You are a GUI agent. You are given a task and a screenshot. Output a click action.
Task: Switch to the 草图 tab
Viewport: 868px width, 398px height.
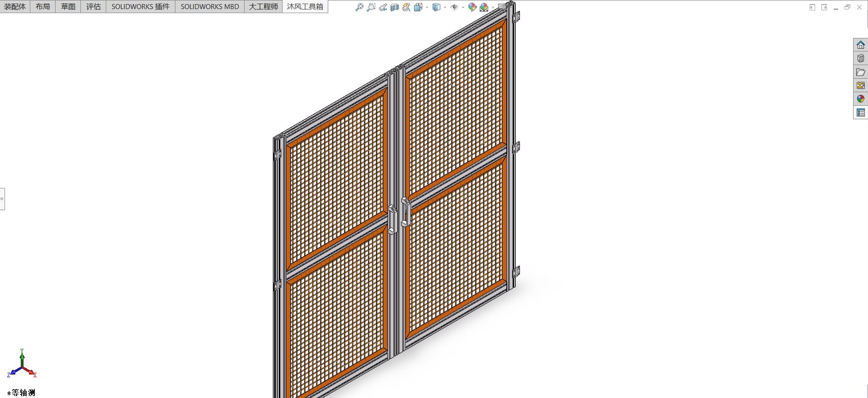68,6
